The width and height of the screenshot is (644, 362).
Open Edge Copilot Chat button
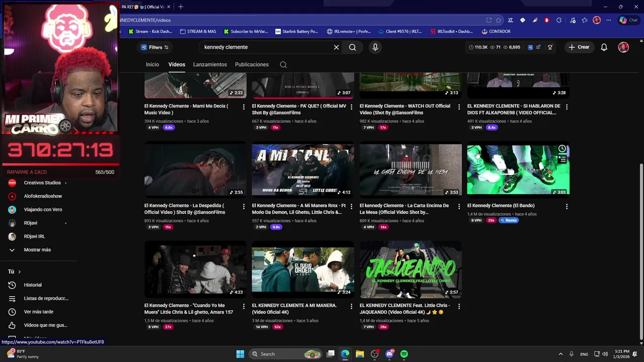click(629, 20)
